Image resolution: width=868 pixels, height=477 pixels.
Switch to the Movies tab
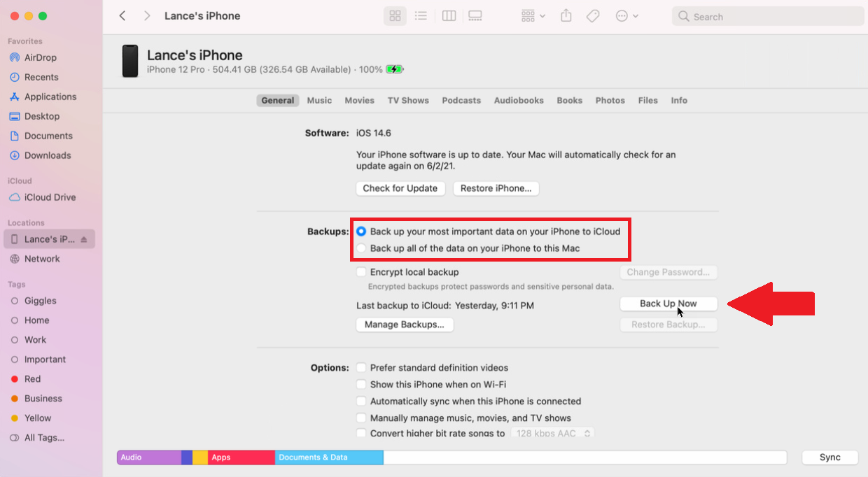(359, 100)
